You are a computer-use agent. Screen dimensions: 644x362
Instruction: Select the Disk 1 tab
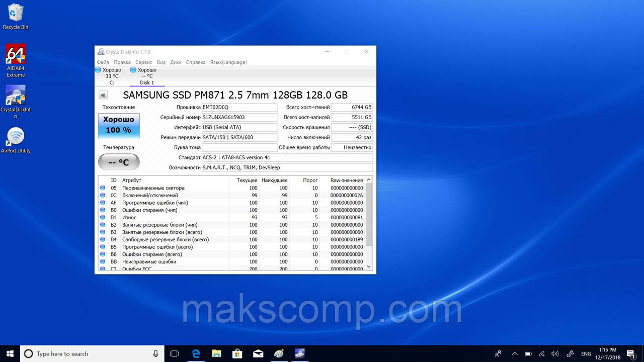point(147,76)
